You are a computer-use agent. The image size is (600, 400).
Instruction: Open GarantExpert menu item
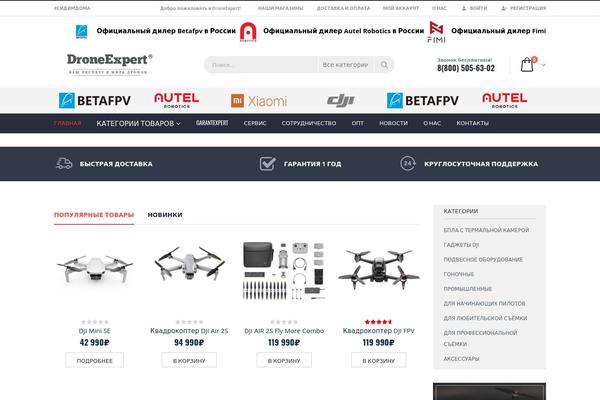coord(212,123)
